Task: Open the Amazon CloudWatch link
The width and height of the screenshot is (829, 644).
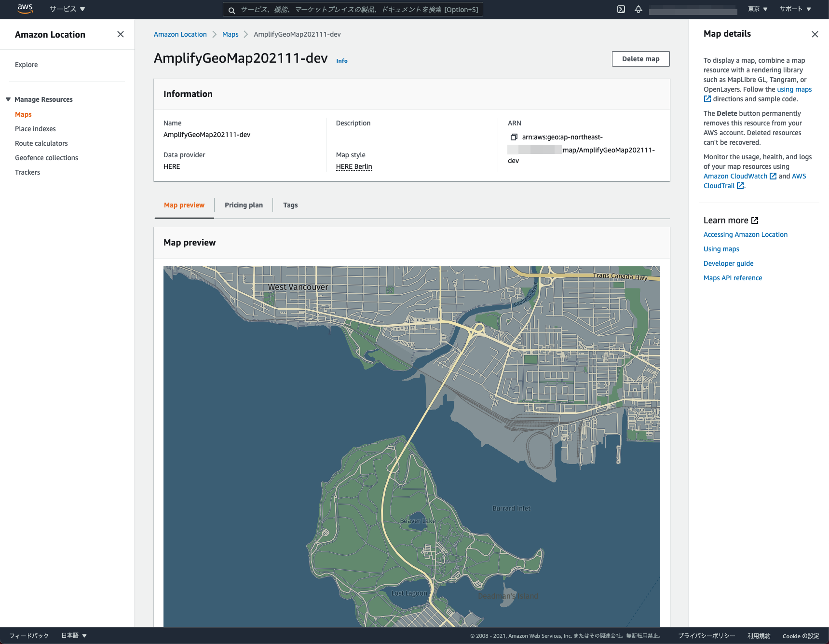Action: [740, 176]
